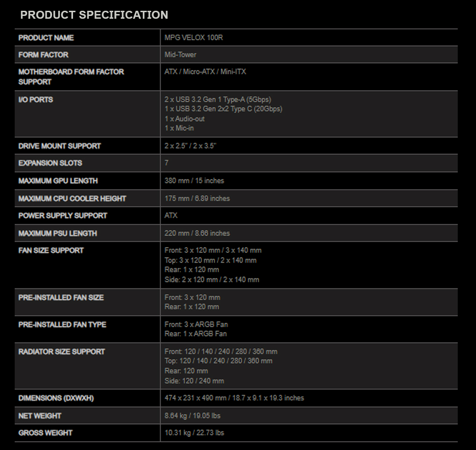Select the 380 mm / 15 inches value
The width and height of the screenshot is (476, 450).
(x=194, y=181)
